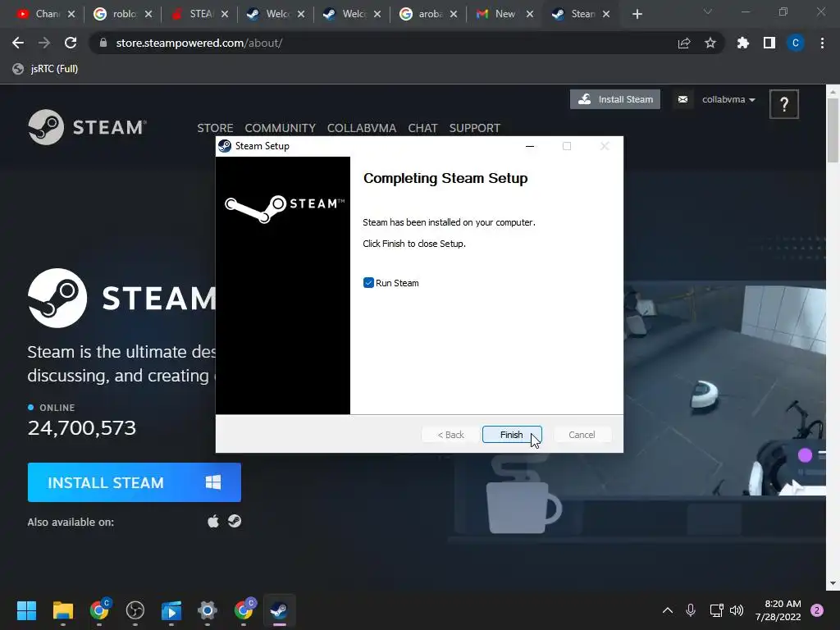Open Chrome three-dot menu
This screenshot has width=840, height=630.
(x=822, y=43)
